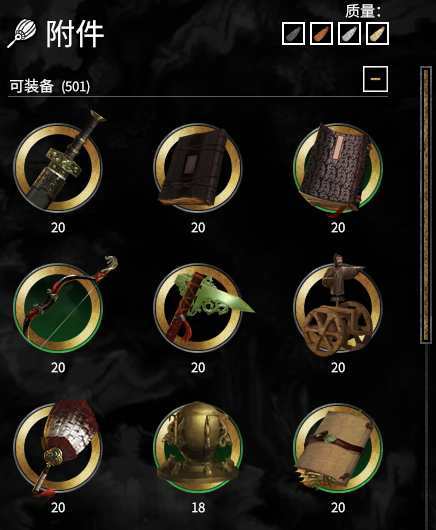Toggle the grey common quality filter
Image resolution: width=436 pixels, height=530 pixels.
tap(293, 33)
